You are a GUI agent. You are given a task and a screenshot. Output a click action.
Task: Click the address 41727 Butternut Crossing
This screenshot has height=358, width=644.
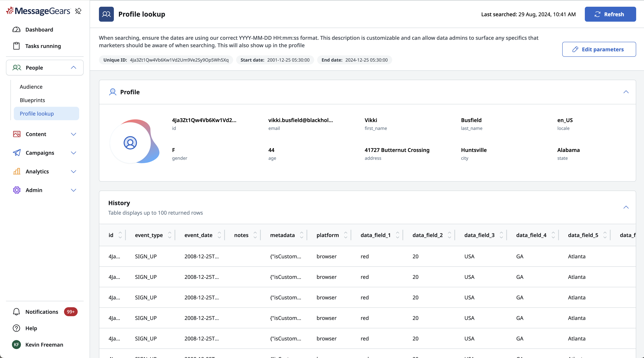point(397,150)
